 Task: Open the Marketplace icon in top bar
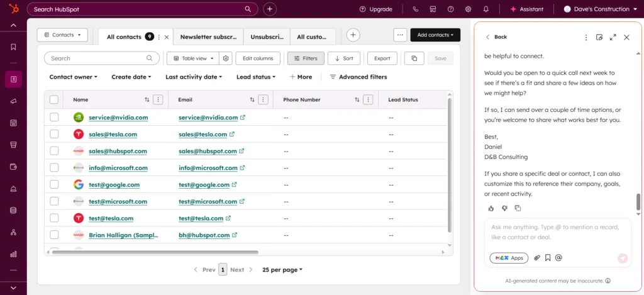[433, 9]
